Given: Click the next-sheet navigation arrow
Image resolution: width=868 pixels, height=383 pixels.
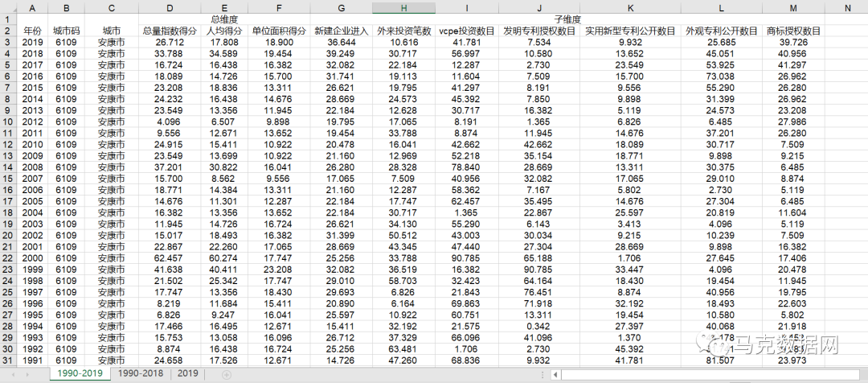Looking at the screenshot, I should [29, 375].
